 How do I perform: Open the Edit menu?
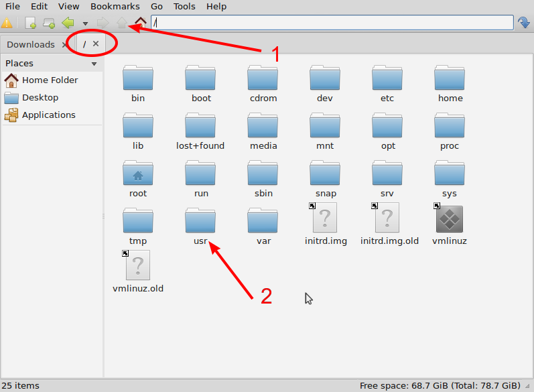[39, 7]
